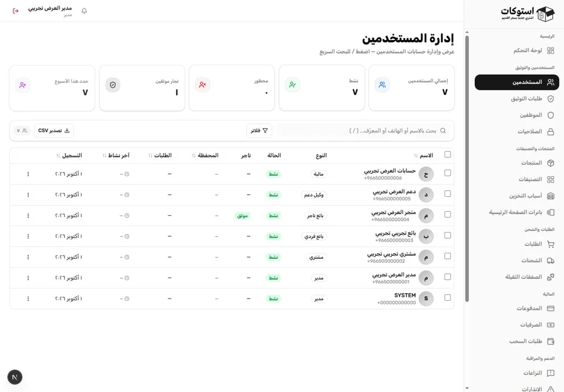Click the المنتجات box icon

pos(550,163)
